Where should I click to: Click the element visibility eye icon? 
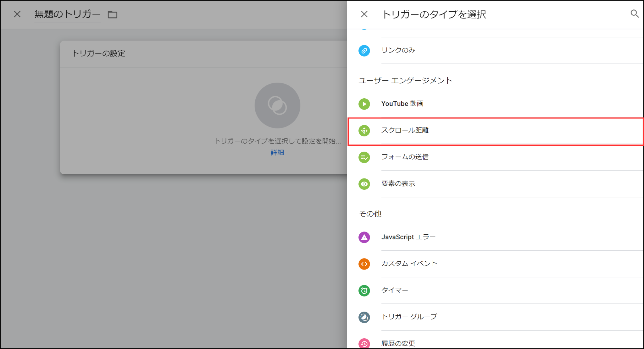pos(364,184)
